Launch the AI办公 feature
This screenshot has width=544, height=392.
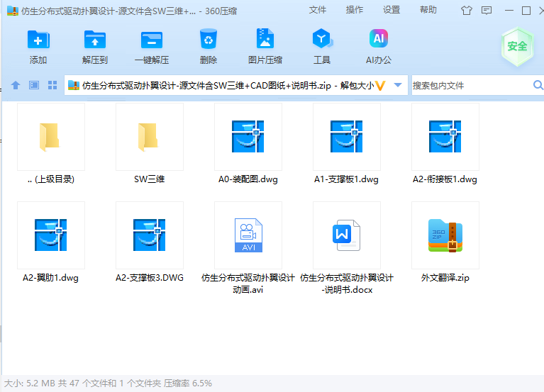[379, 38]
